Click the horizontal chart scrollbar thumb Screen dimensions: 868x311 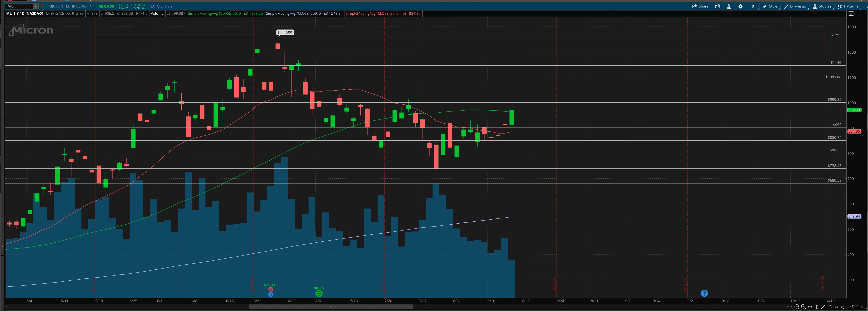tap(331, 307)
